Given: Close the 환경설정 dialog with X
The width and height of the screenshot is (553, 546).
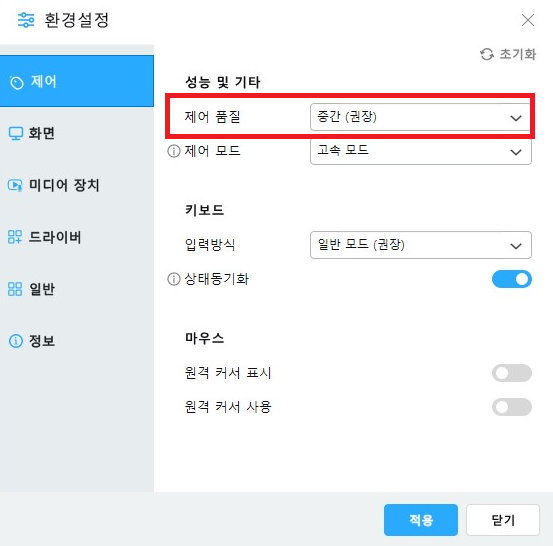Looking at the screenshot, I should coord(528,20).
